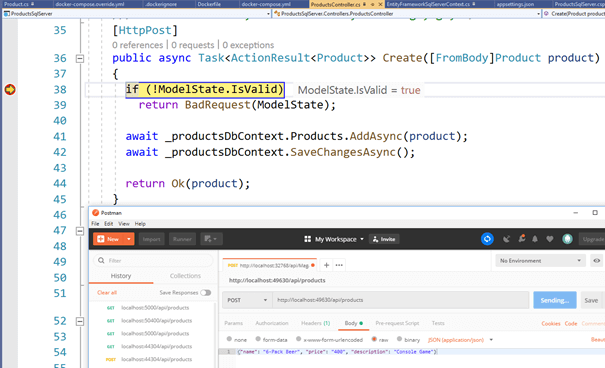Open Postman notifications bell

point(535,239)
